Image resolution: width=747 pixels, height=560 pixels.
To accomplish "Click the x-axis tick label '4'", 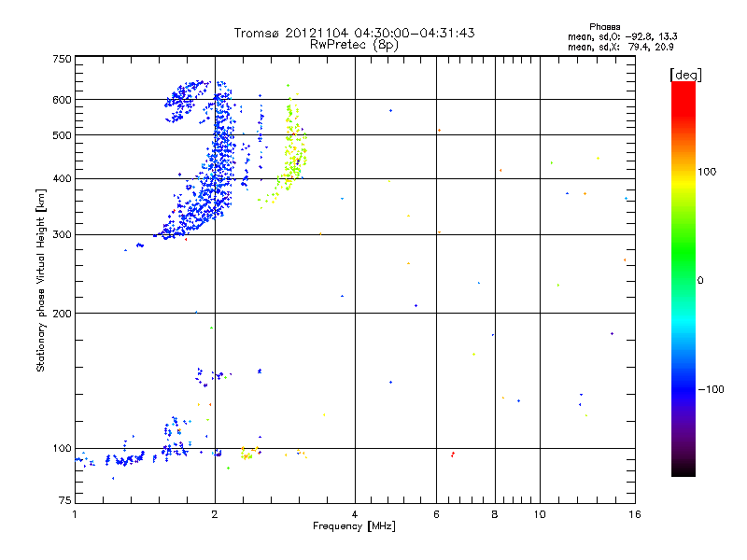I will (355, 514).
